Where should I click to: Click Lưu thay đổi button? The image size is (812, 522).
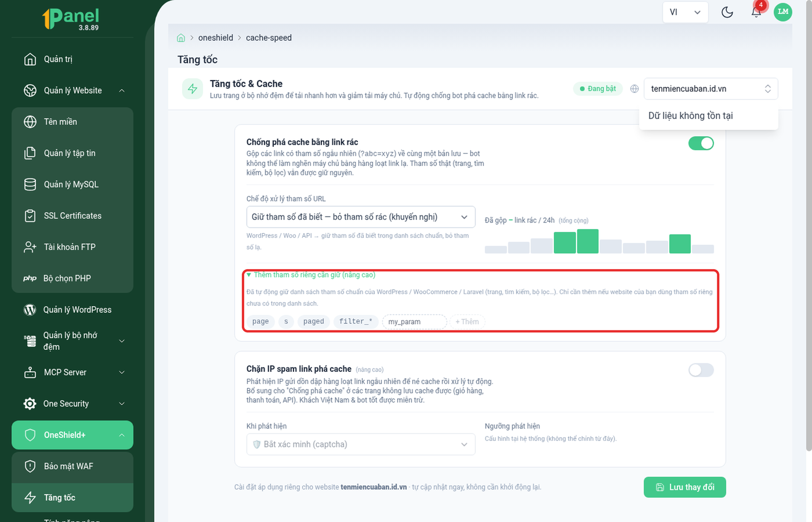pos(684,487)
